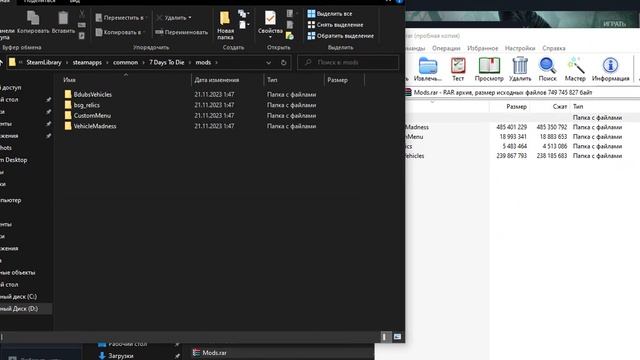This screenshot has height=360, width=640.
Task: Click SteamLibrary in address breadcrumb
Action: 44,62
